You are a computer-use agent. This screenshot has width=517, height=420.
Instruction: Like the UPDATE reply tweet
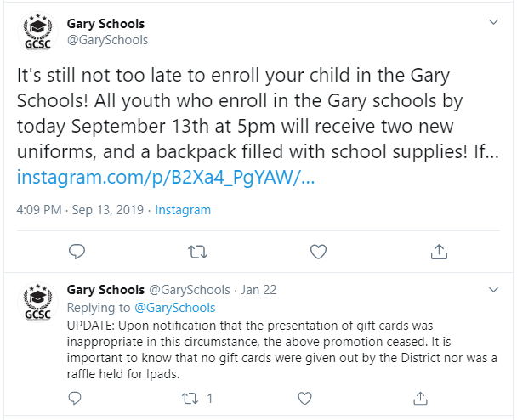point(304,399)
